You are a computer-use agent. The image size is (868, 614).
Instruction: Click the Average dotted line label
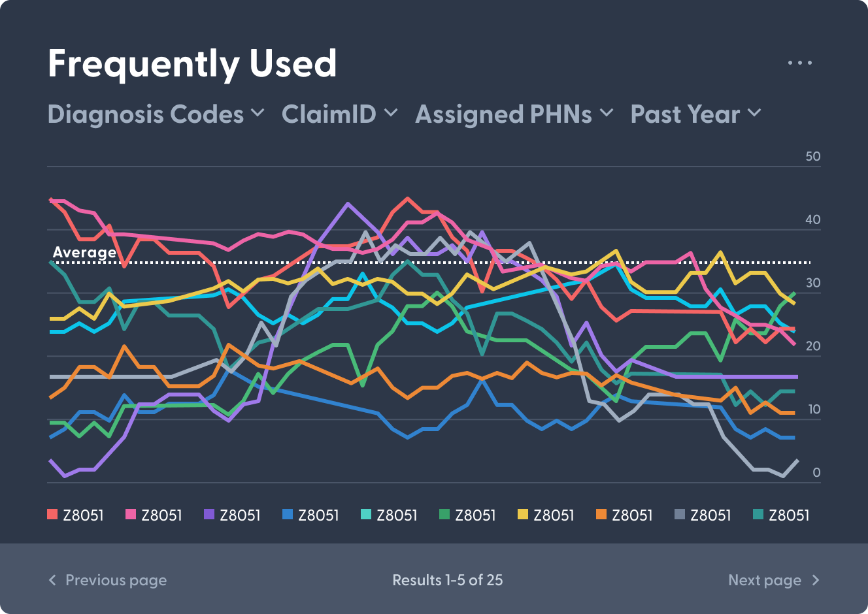tap(84, 253)
